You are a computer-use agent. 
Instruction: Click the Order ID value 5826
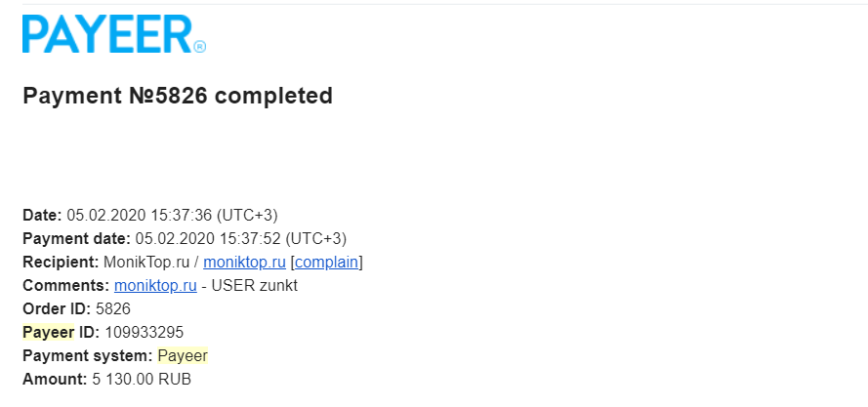(x=113, y=308)
